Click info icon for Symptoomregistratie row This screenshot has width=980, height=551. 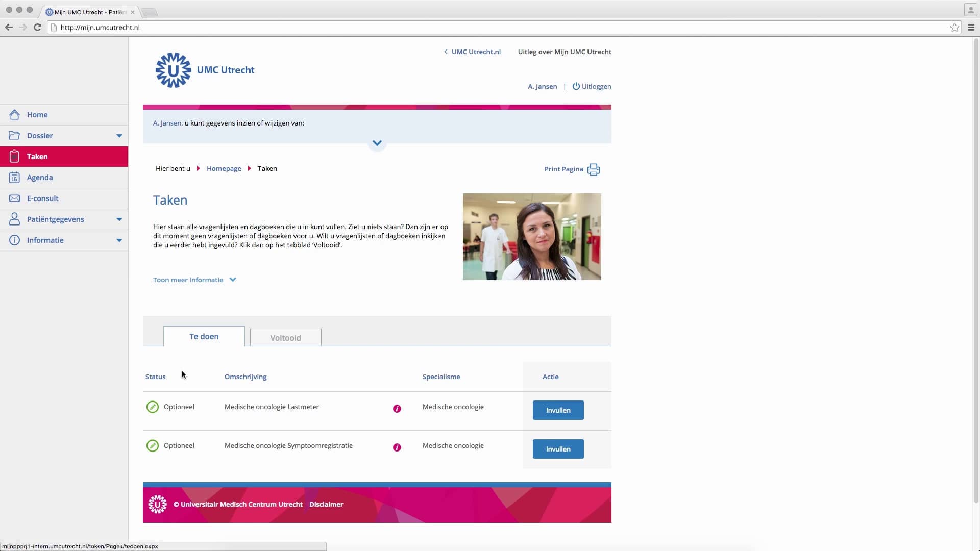pyautogui.click(x=397, y=447)
